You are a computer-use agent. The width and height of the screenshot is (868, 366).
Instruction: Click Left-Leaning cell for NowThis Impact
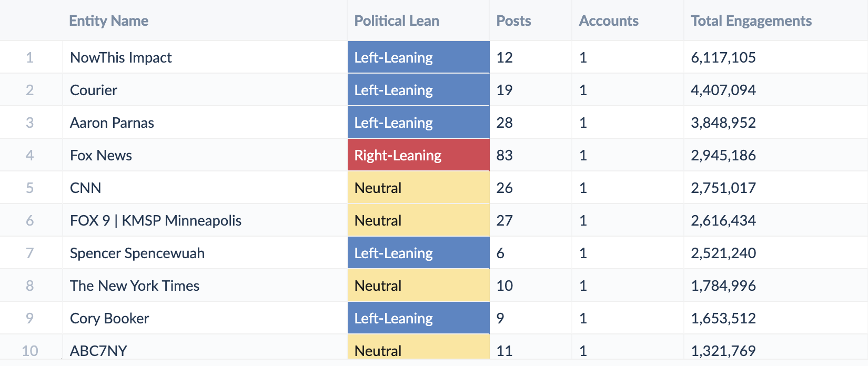pos(419,57)
